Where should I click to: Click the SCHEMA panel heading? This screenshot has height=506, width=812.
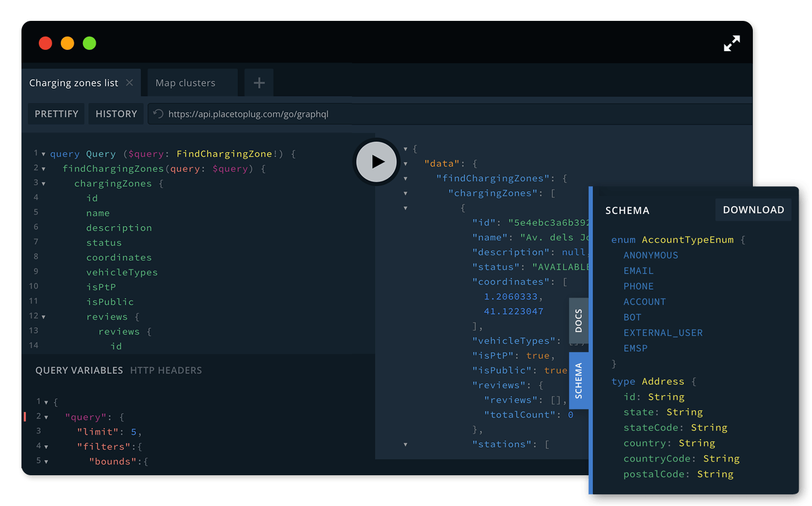pos(628,211)
